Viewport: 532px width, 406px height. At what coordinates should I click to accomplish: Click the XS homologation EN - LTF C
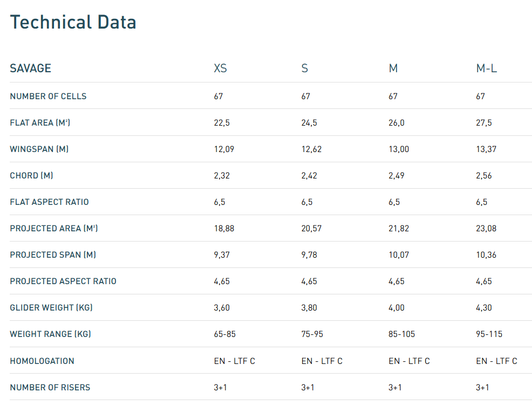(x=235, y=361)
